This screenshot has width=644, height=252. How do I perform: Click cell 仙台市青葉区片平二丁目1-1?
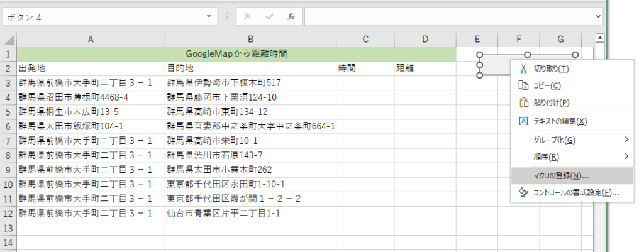click(250, 214)
